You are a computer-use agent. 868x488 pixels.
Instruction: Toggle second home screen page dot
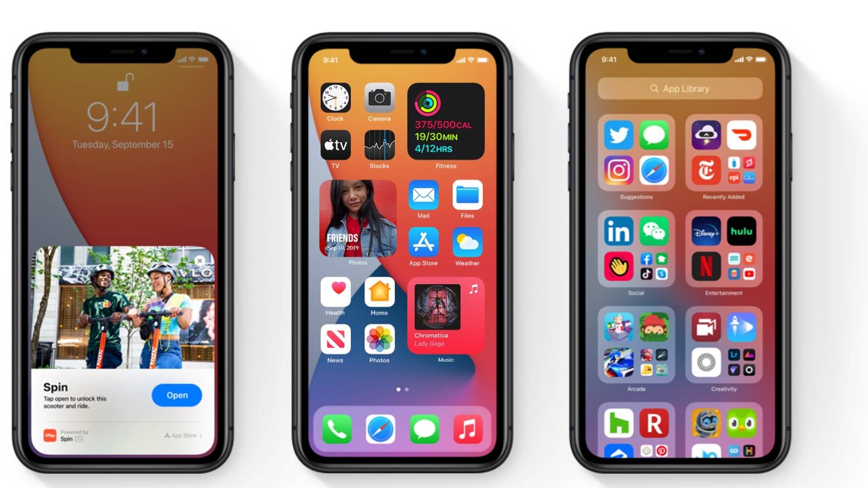pyautogui.click(x=406, y=388)
